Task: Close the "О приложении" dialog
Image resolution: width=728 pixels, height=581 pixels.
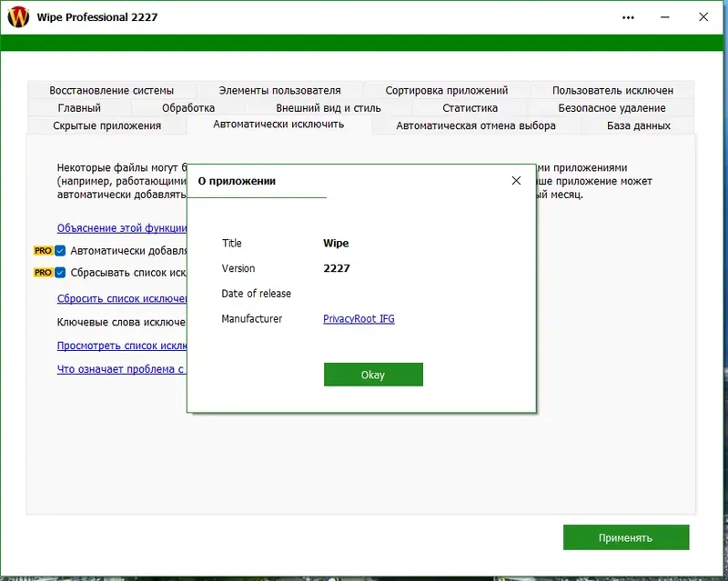Action: 516,180
